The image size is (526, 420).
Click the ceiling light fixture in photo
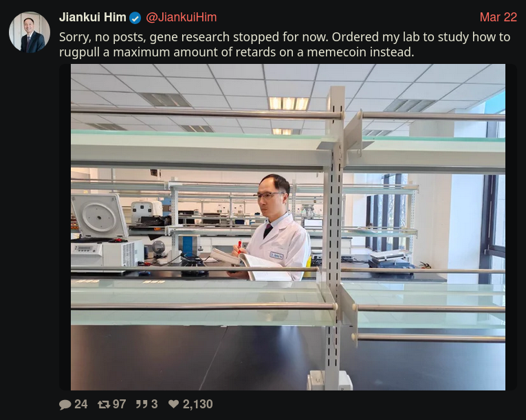(x=289, y=103)
